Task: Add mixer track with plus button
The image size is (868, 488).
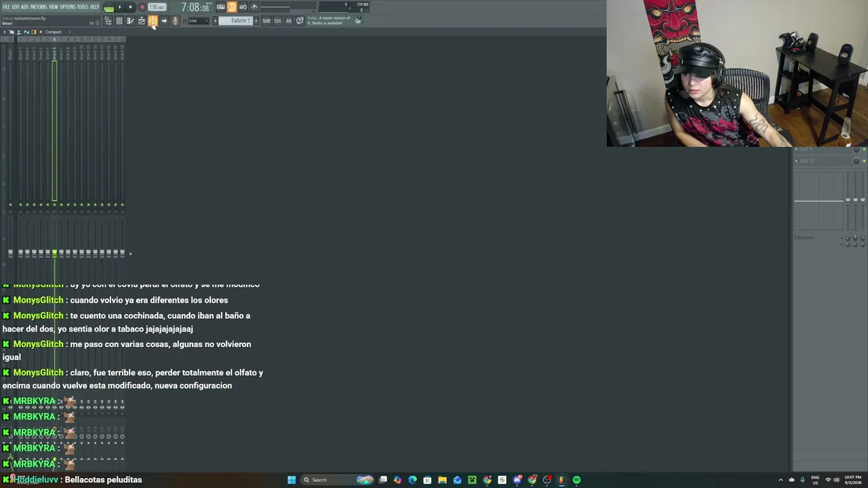Action: (130, 254)
